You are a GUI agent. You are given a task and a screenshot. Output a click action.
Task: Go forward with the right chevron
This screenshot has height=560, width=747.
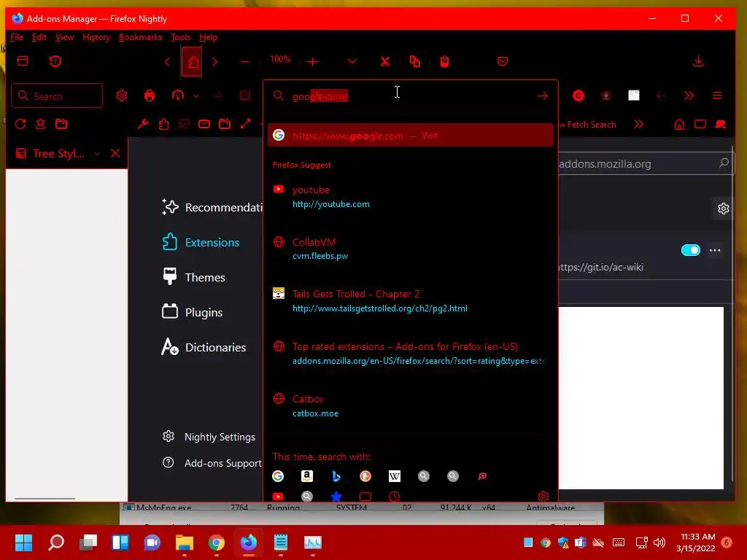click(x=214, y=62)
